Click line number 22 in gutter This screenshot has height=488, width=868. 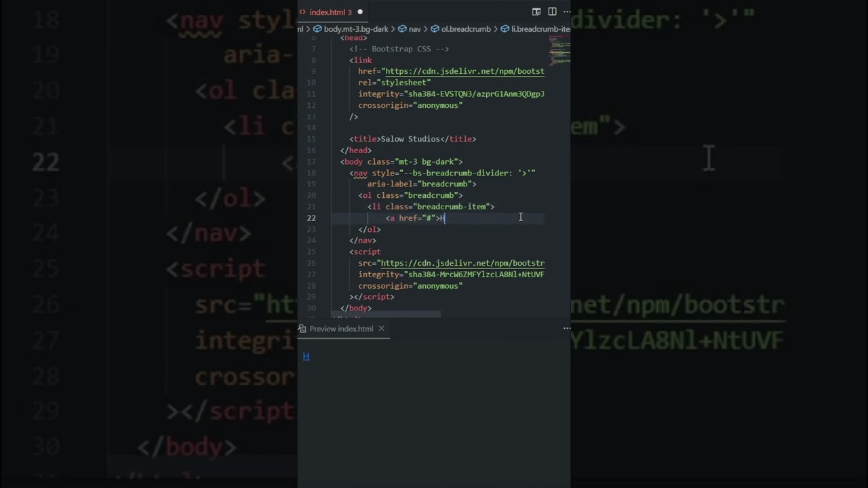[311, 218]
